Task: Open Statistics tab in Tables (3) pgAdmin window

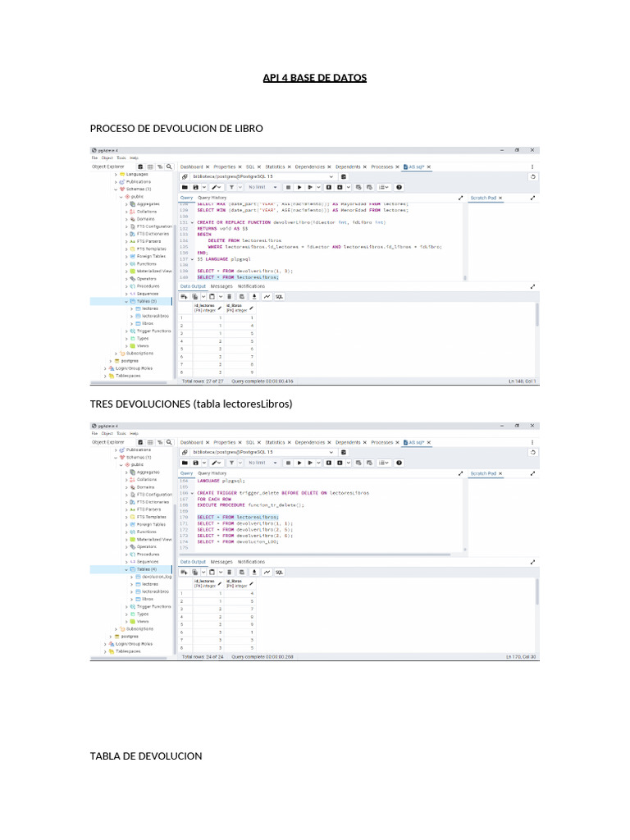Action: pyautogui.click(x=275, y=167)
